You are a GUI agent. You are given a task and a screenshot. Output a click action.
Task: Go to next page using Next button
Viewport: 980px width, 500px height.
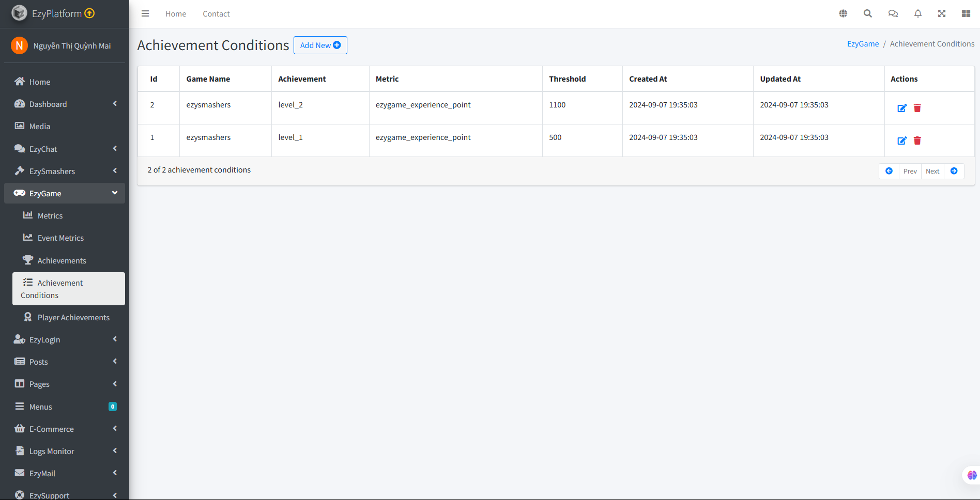coord(932,171)
